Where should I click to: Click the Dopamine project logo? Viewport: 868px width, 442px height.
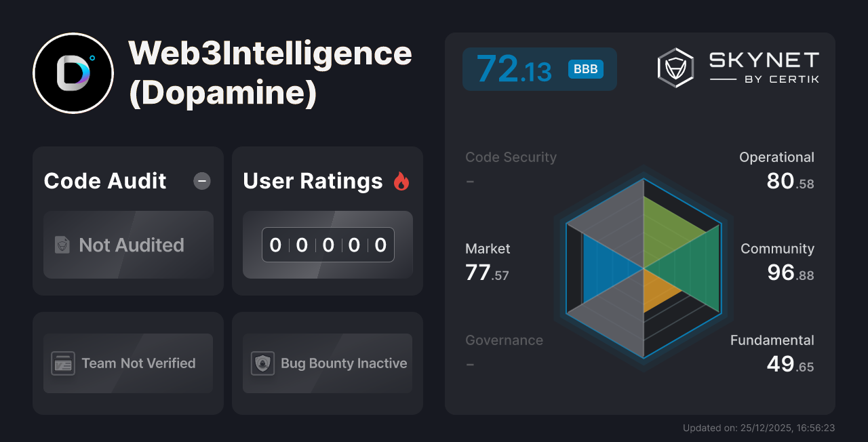[73, 73]
